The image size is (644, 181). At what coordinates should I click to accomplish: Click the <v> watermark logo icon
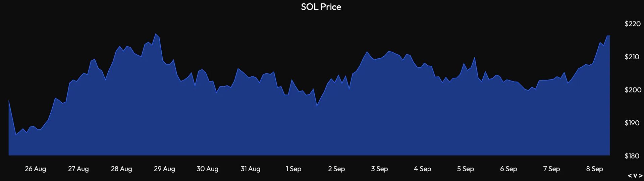[x=635, y=176]
